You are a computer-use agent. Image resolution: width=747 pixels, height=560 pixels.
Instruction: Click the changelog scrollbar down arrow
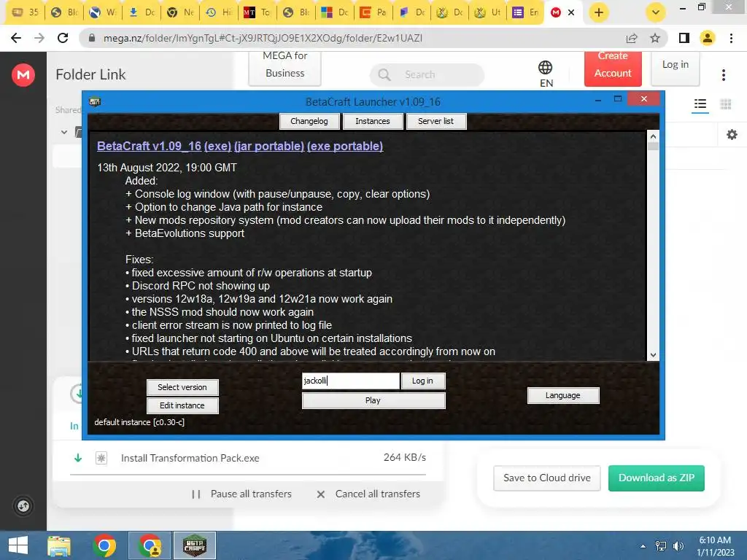coord(653,355)
